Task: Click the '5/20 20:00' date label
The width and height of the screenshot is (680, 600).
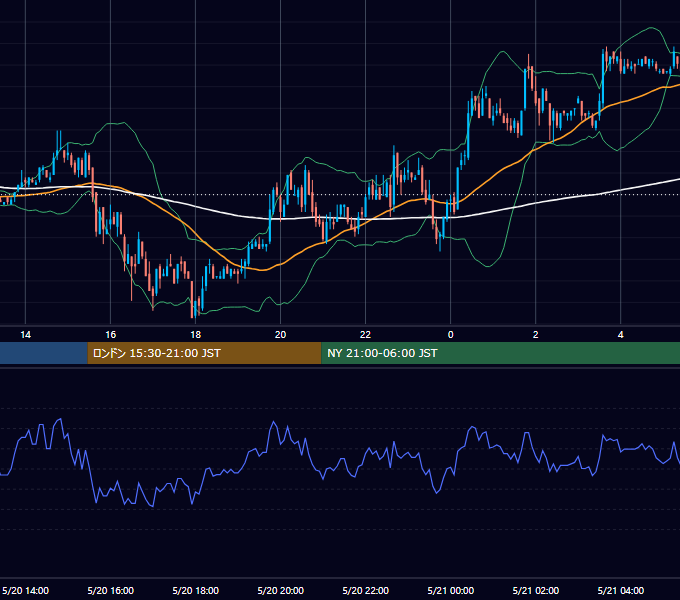Action: [x=281, y=590]
